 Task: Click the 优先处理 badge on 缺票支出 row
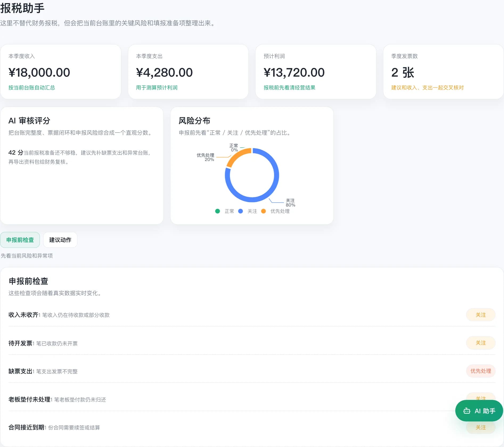coord(481,371)
